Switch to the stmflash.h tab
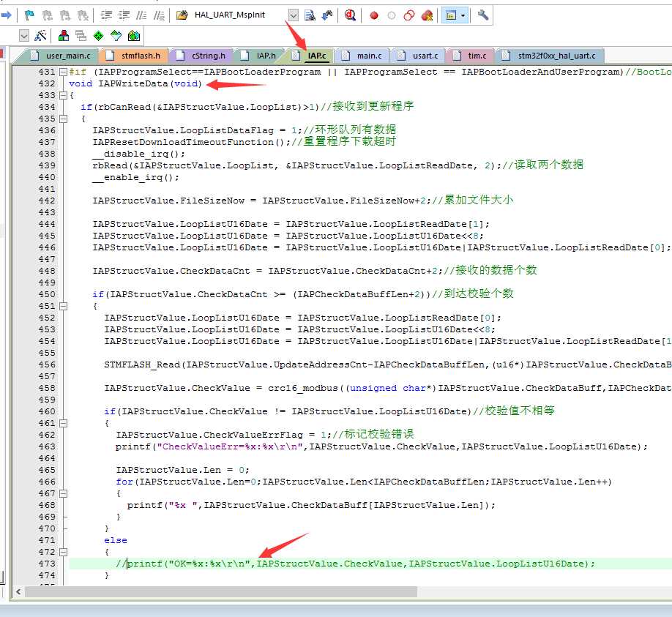The height and width of the screenshot is (617, 672). (134, 56)
